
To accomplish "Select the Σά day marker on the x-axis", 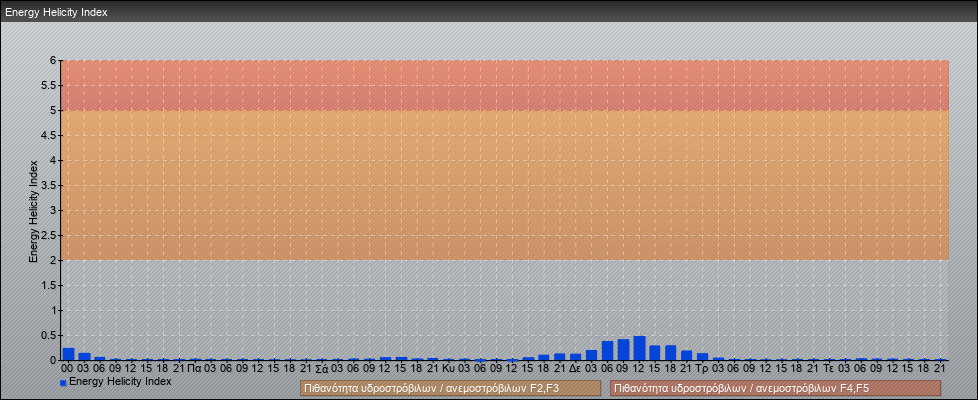I will click(322, 368).
